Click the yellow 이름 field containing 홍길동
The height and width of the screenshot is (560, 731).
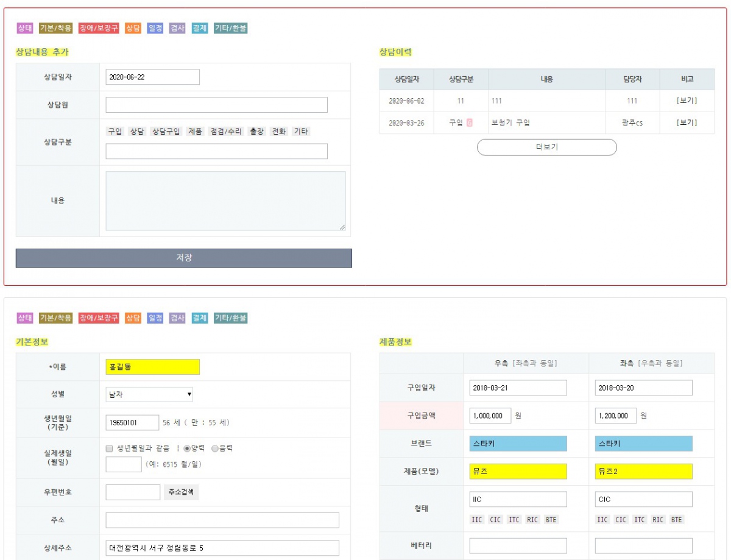point(152,367)
